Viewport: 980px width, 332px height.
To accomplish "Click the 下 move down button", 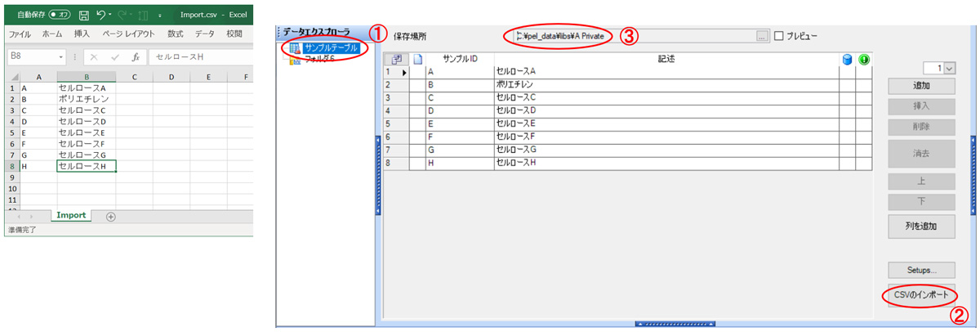I will tap(921, 201).
